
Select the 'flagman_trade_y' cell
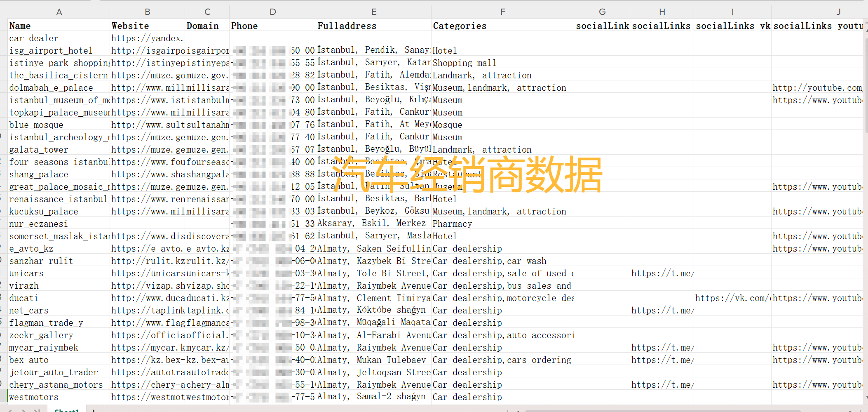click(x=59, y=323)
